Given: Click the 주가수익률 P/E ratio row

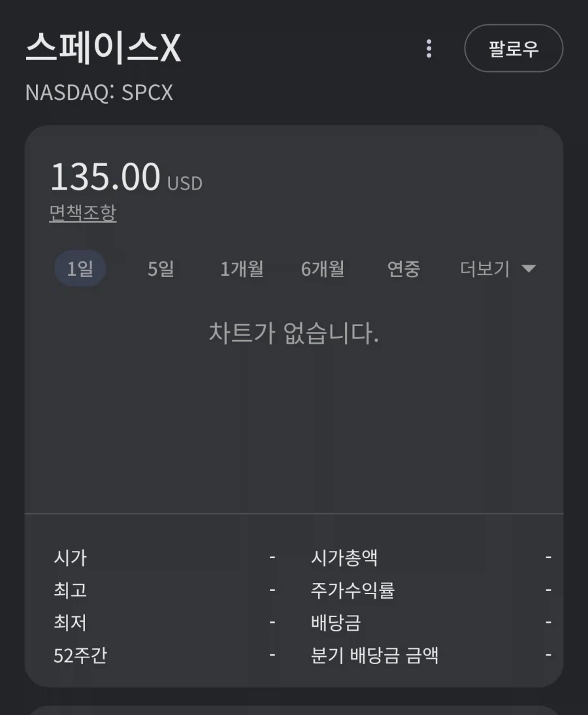Looking at the screenshot, I should [431, 590].
